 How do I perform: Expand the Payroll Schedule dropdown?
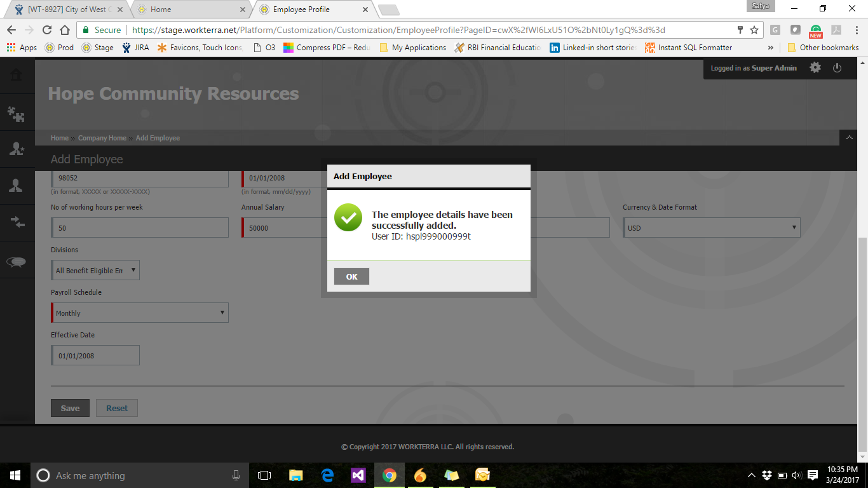[x=139, y=313]
